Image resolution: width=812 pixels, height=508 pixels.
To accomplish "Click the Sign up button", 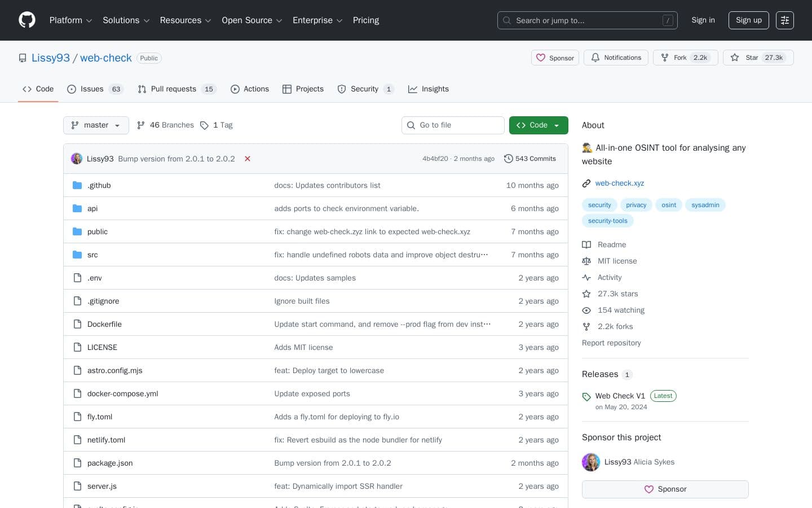I will (748, 20).
